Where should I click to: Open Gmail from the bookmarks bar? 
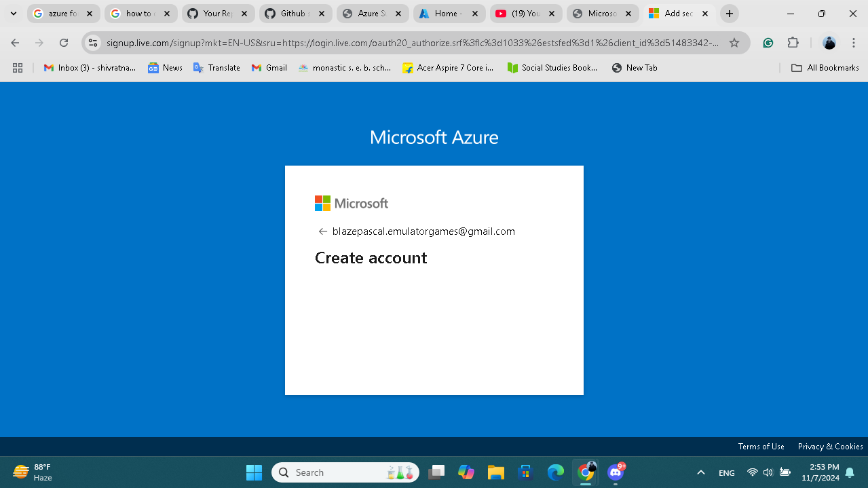tap(269, 67)
